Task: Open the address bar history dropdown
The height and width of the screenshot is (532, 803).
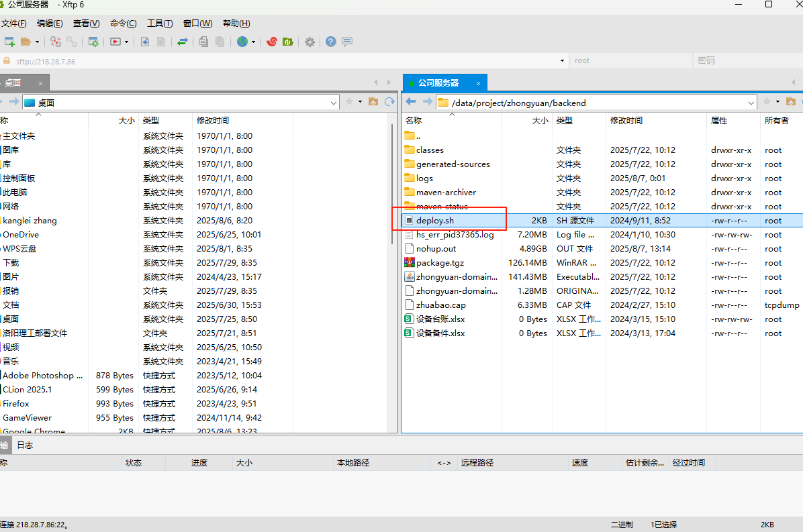Action: [x=562, y=61]
